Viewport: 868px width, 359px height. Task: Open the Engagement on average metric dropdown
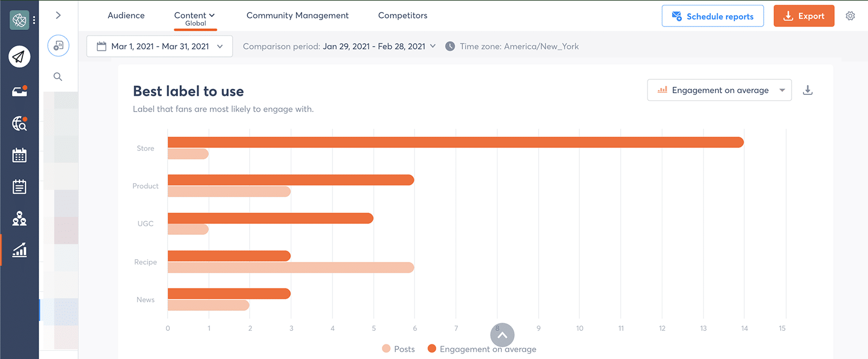(x=719, y=90)
